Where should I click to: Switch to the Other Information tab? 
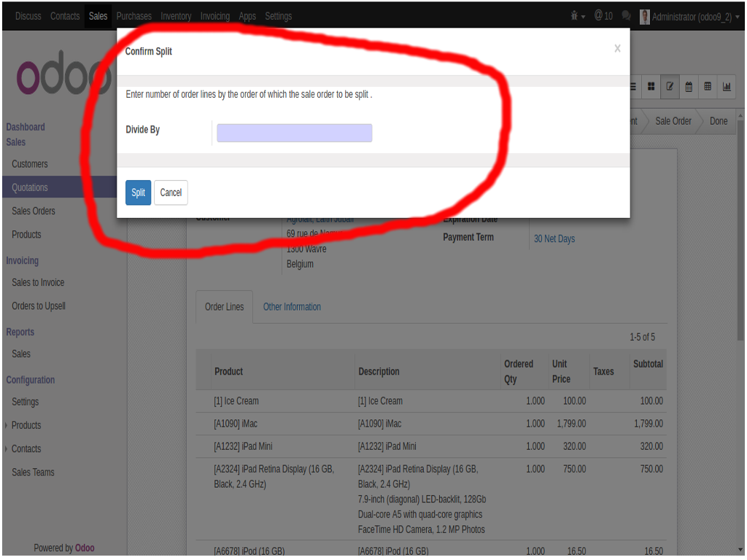point(292,307)
